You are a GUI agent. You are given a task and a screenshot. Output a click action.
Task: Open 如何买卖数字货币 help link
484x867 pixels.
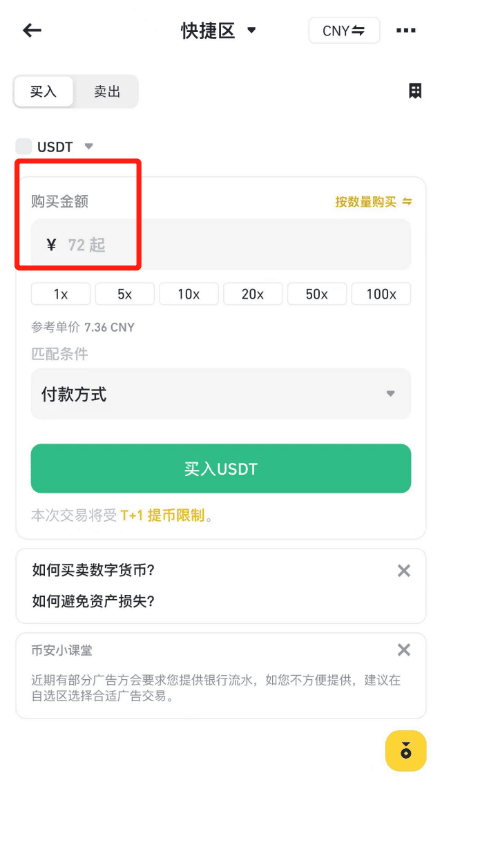(93, 570)
